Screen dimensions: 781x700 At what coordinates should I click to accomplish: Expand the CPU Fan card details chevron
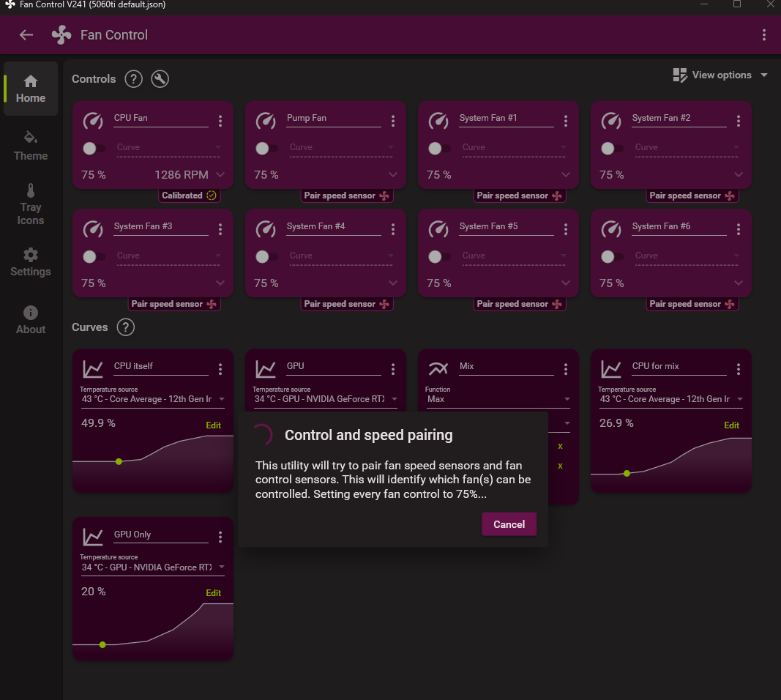click(220, 174)
